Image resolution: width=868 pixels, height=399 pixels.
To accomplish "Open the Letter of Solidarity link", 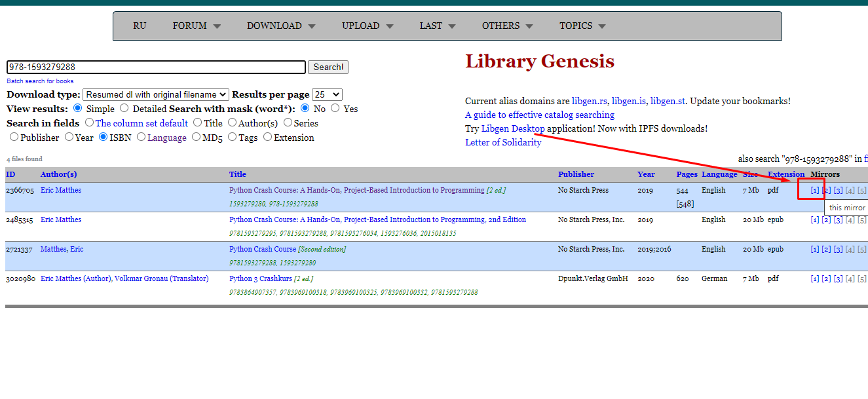I will pos(503,142).
